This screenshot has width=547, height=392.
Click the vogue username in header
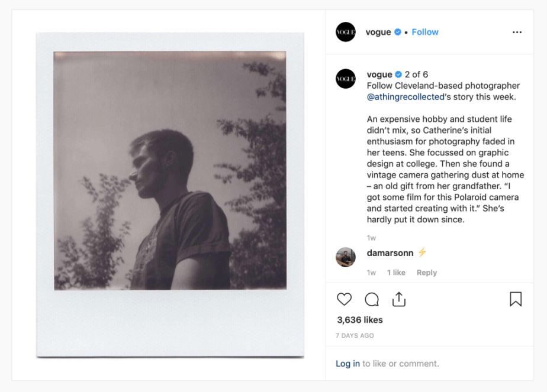(x=378, y=32)
